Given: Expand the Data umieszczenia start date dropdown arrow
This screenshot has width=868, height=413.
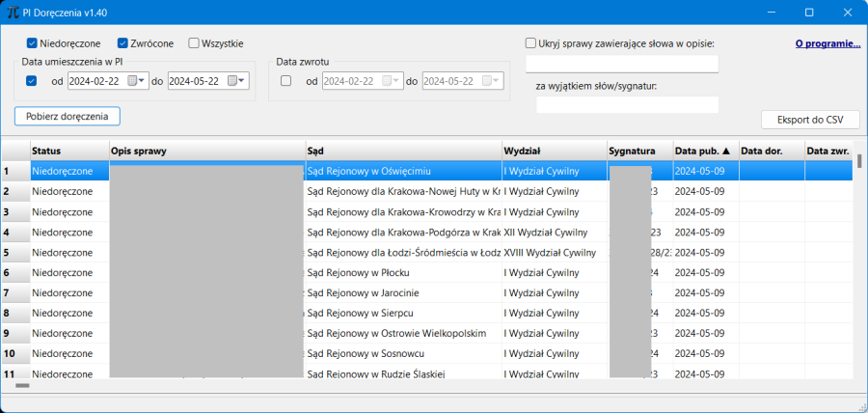Looking at the screenshot, I should point(143,81).
